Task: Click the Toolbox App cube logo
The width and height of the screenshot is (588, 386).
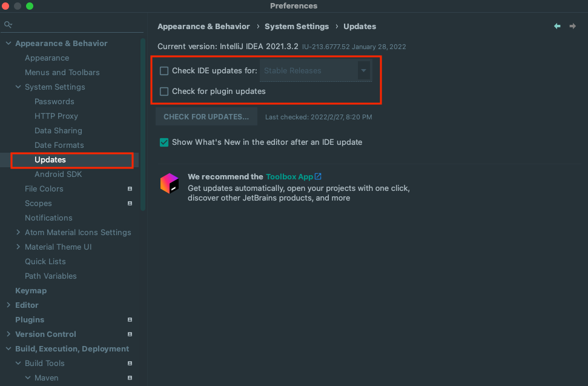Action: (x=169, y=184)
